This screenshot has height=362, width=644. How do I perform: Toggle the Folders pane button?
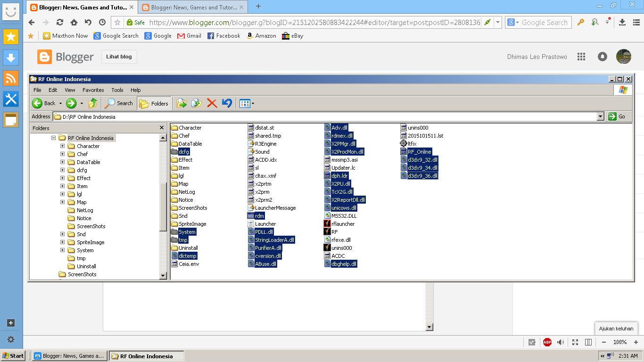point(154,103)
